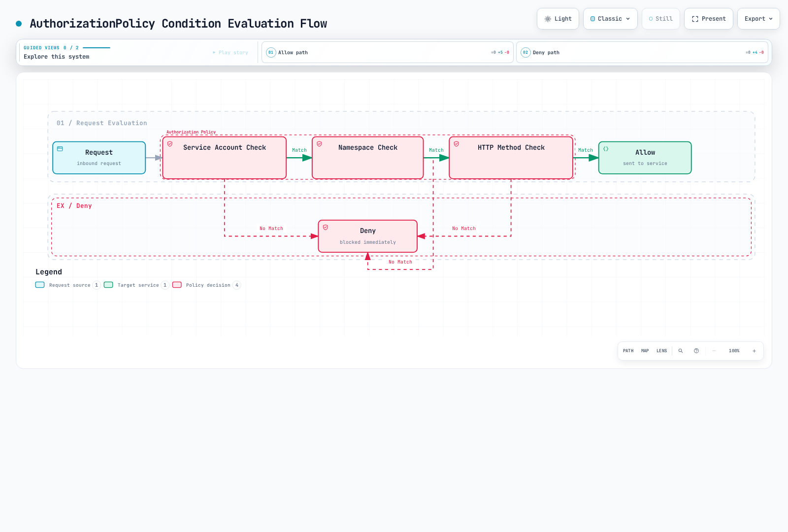
Task: Click the 01 step number circle
Action: (271, 52)
